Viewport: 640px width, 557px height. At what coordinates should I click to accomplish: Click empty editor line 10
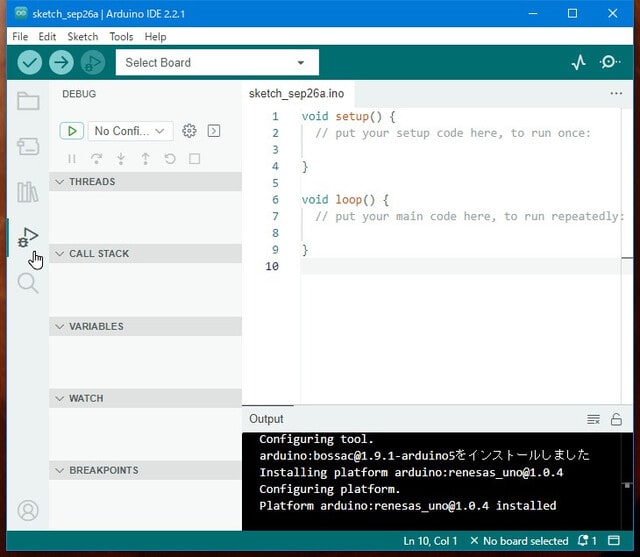[x=460, y=266]
